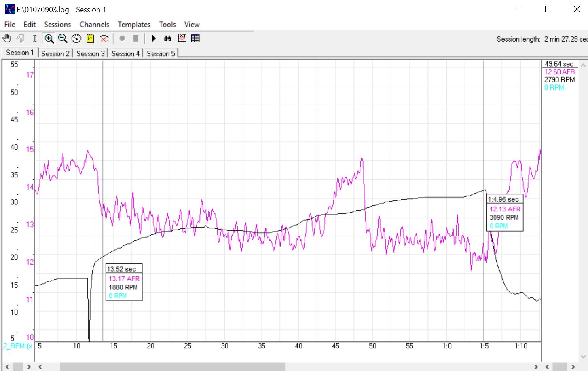Click the Session length label
The width and height of the screenshot is (588, 371).
coord(518,39)
